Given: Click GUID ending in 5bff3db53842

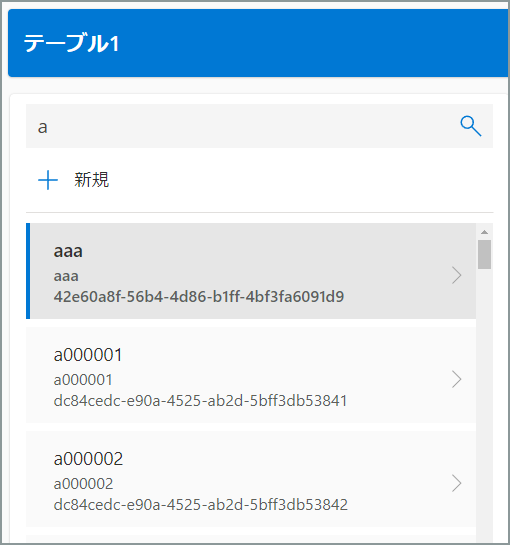Looking at the screenshot, I should pos(201,505).
